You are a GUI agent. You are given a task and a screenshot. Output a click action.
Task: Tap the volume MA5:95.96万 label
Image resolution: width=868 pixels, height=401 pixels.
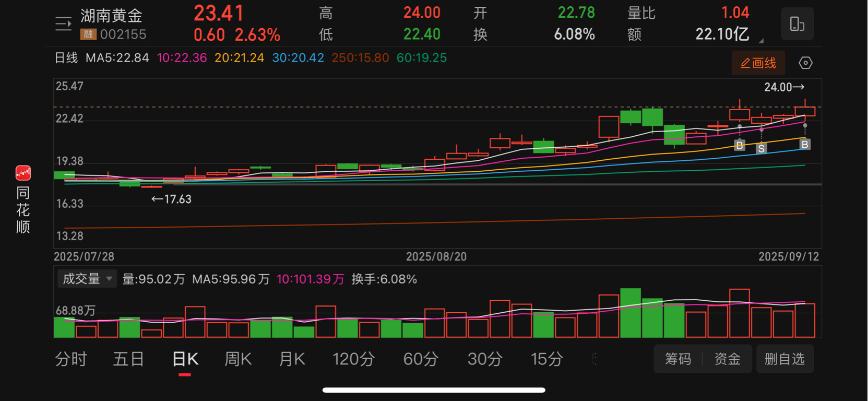pos(231,279)
